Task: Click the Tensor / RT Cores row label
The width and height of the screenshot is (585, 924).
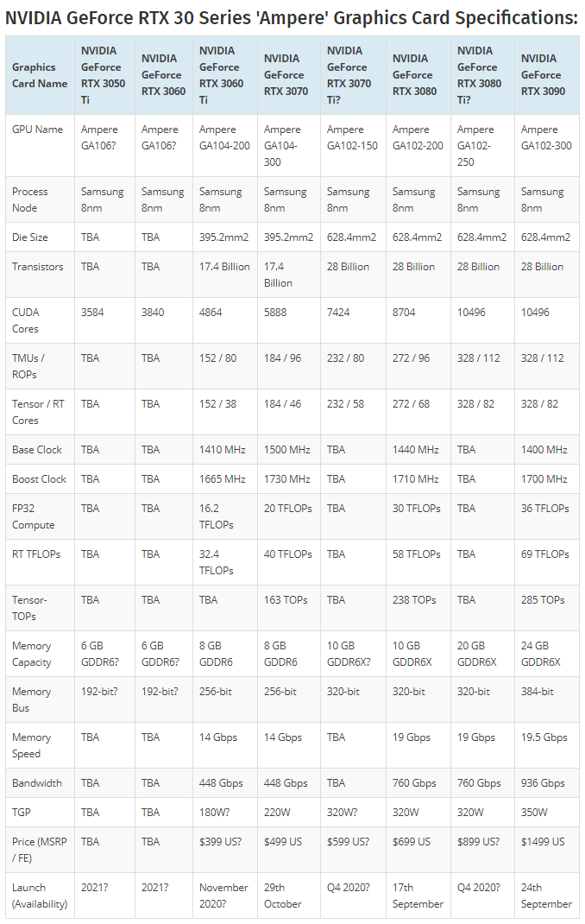Action: (x=40, y=412)
